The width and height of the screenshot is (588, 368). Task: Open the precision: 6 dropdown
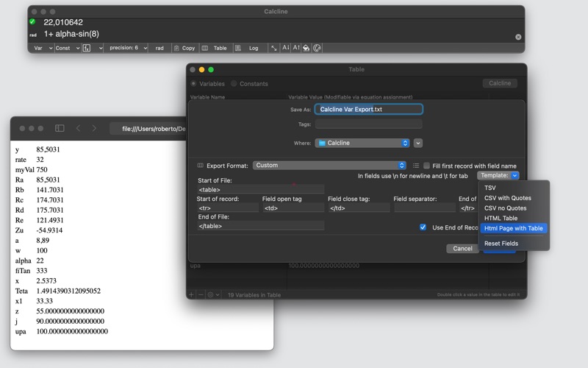126,48
